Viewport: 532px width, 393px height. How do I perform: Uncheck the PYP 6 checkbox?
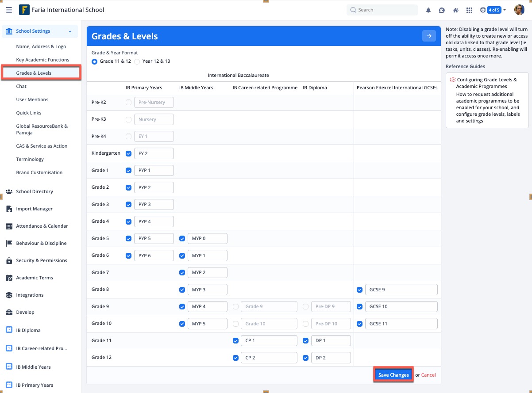pyautogui.click(x=129, y=256)
